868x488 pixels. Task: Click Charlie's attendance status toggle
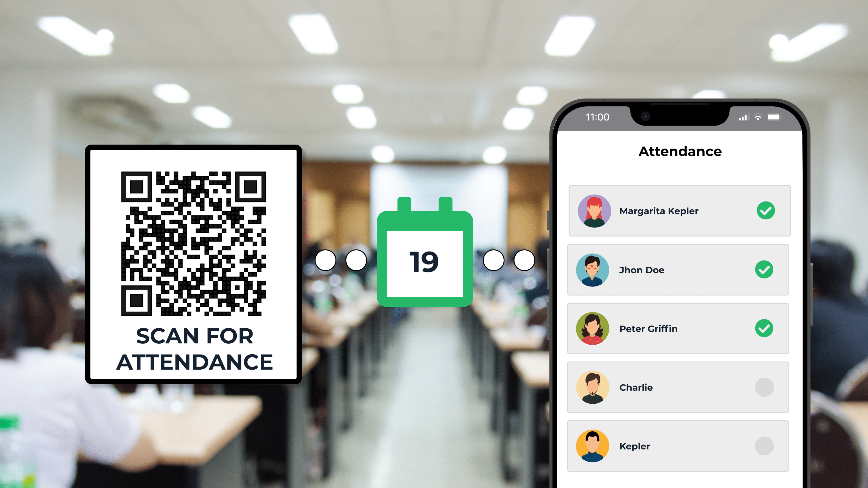coord(764,387)
